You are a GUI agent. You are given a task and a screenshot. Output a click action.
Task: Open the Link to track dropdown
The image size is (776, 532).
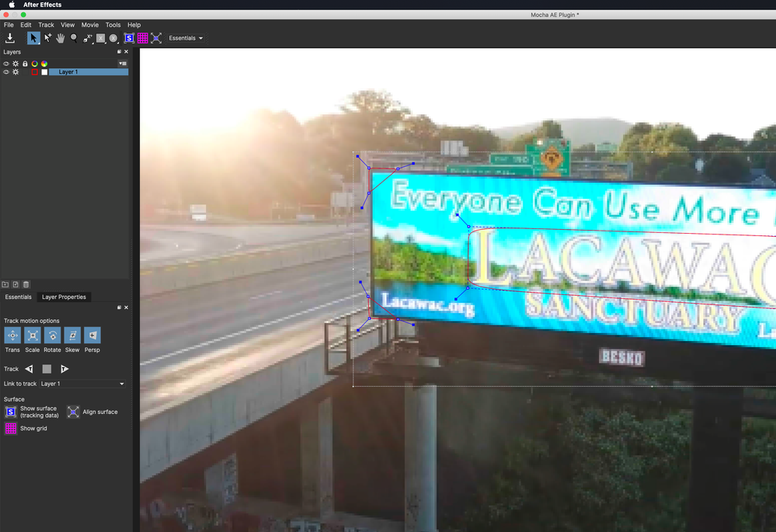tap(82, 384)
